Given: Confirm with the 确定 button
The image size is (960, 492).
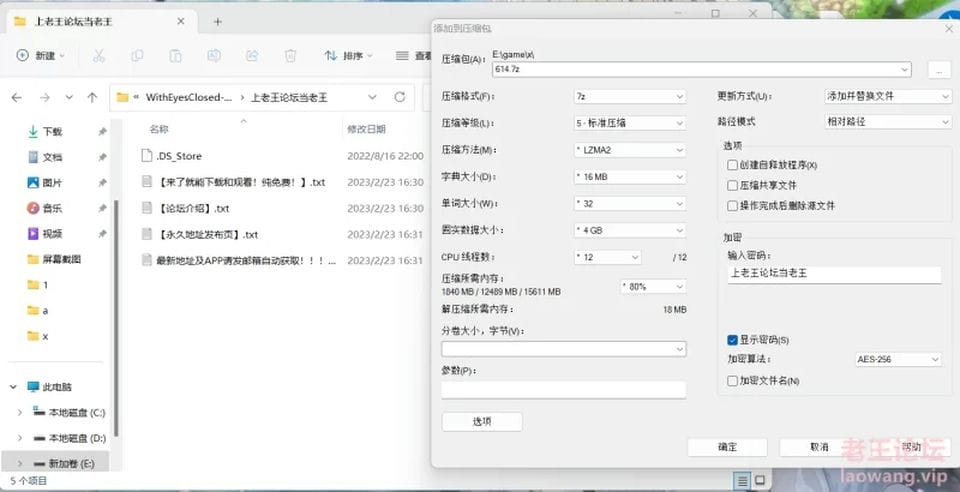Looking at the screenshot, I should (727, 447).
